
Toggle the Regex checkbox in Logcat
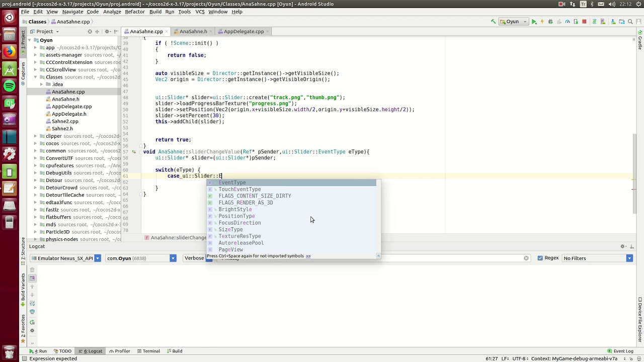coord(540,258)
